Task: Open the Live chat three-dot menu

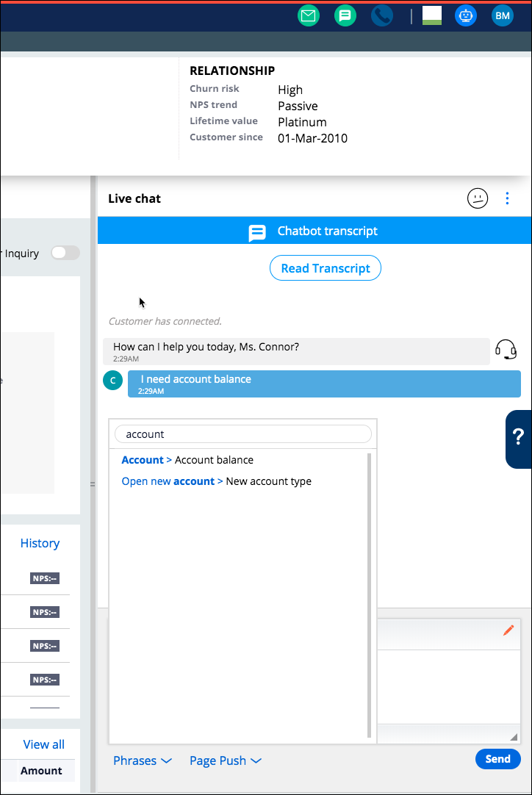Action: coord(507,198)
